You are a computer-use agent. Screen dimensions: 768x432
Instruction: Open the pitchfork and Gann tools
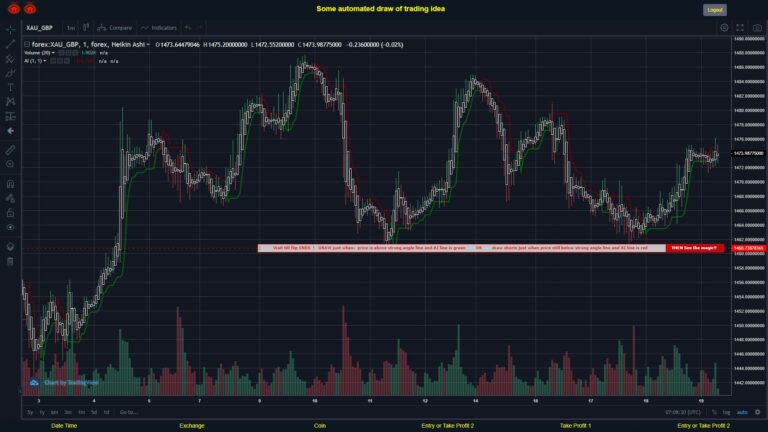click(x=10, y=59)
